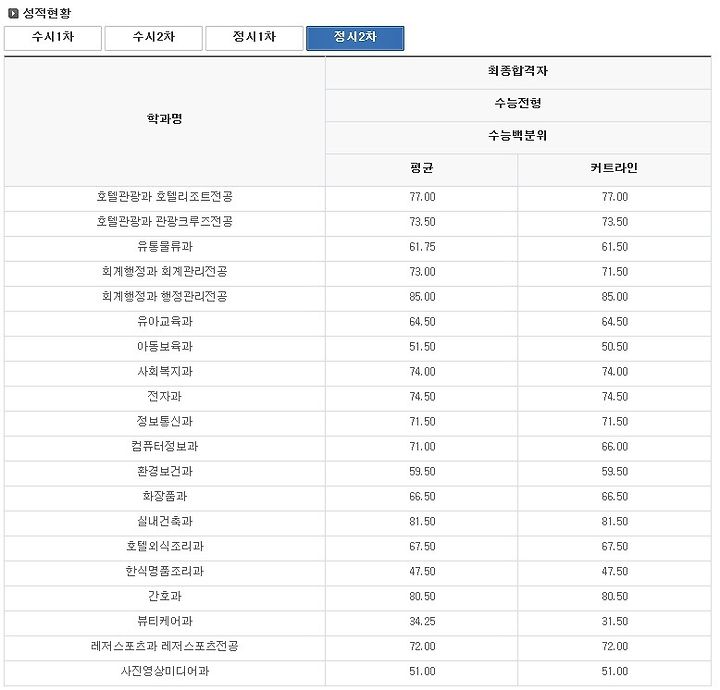Viewport: 720px width, 690px height.
Task: Click the 66.00 cutline for 컴퓨터정보과
Action: click(614, 447)
